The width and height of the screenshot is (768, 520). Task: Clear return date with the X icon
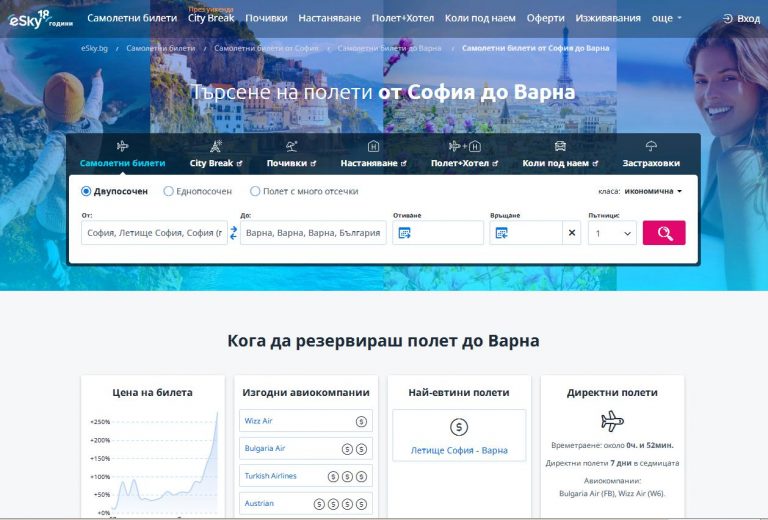(572, 233)
